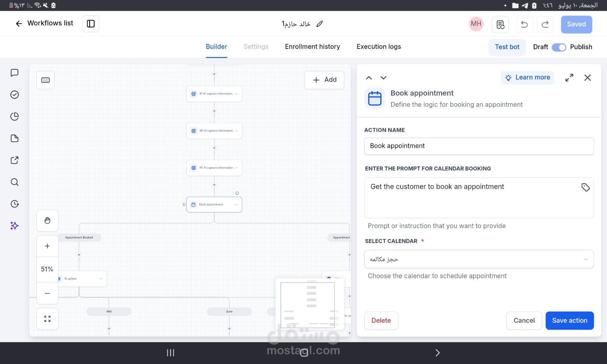The height and width of the screenshot is (364, 607).
Task: Click the Mid branch label
Action: pos(109,312)
